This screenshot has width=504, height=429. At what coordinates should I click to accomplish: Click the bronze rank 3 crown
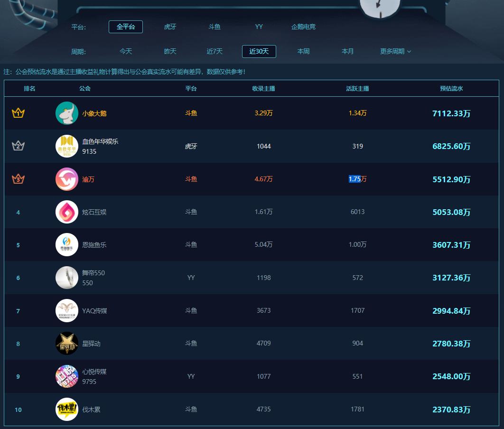[x=18, y=178]
